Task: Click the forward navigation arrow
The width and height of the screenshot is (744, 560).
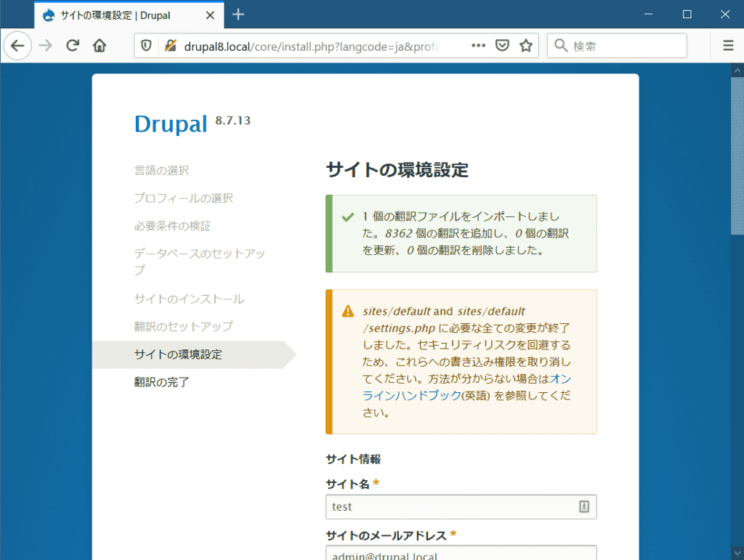Action: click(46, 46)
